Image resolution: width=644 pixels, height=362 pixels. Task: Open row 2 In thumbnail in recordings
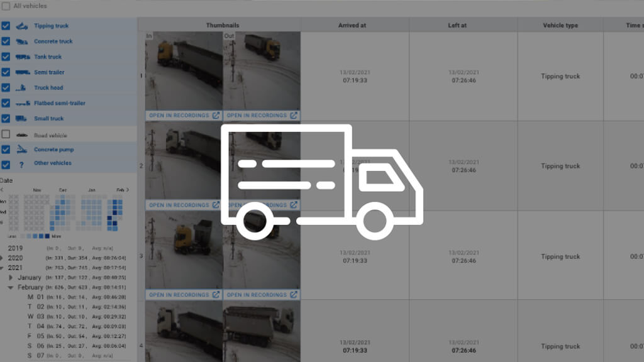click(184, 205)
